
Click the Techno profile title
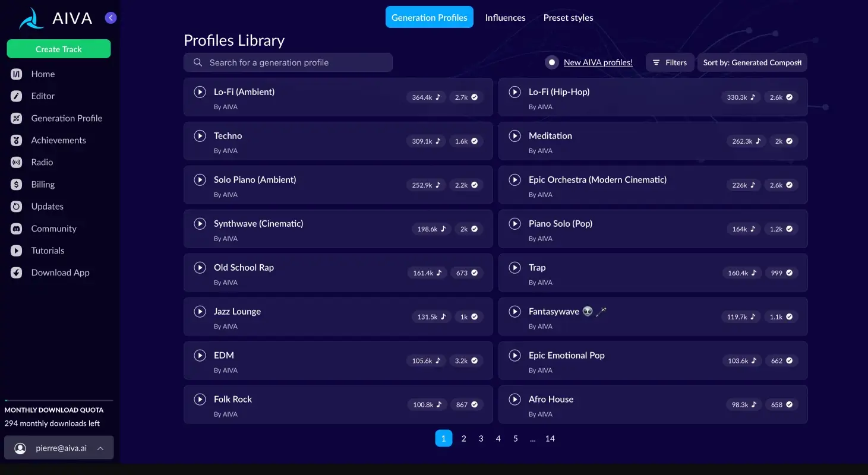click(228, 136)
